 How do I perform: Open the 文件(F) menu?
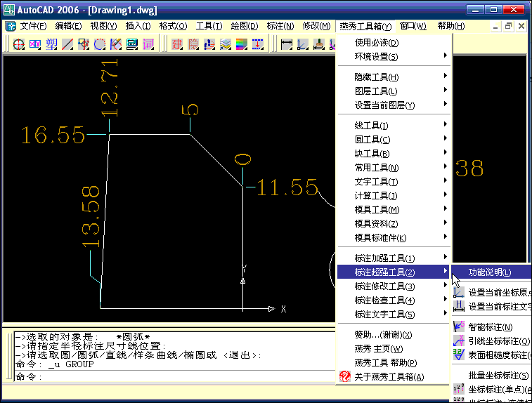point(33,26)
